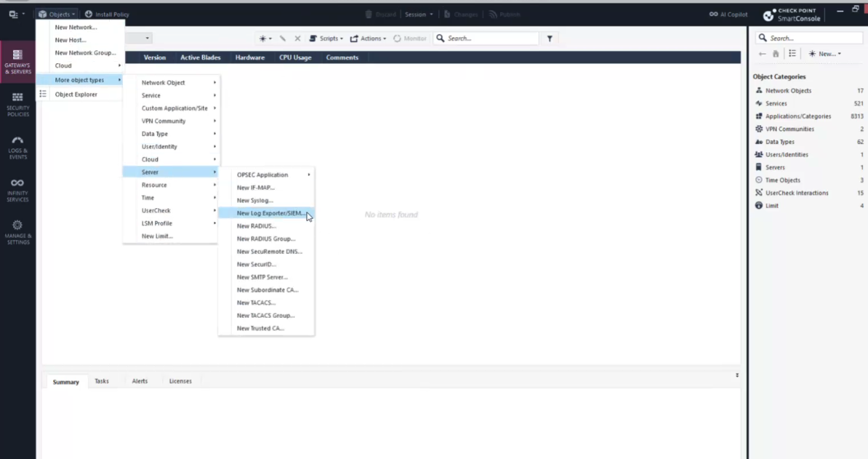868x459 pixels.
Task: Expand the Actions dropdown menu
Action: click(x=368, y=39)
